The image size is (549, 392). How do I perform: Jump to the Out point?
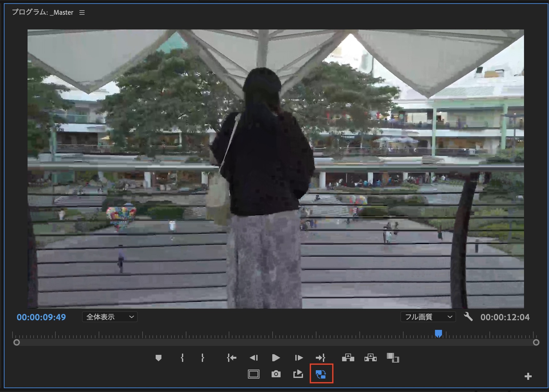320,358
